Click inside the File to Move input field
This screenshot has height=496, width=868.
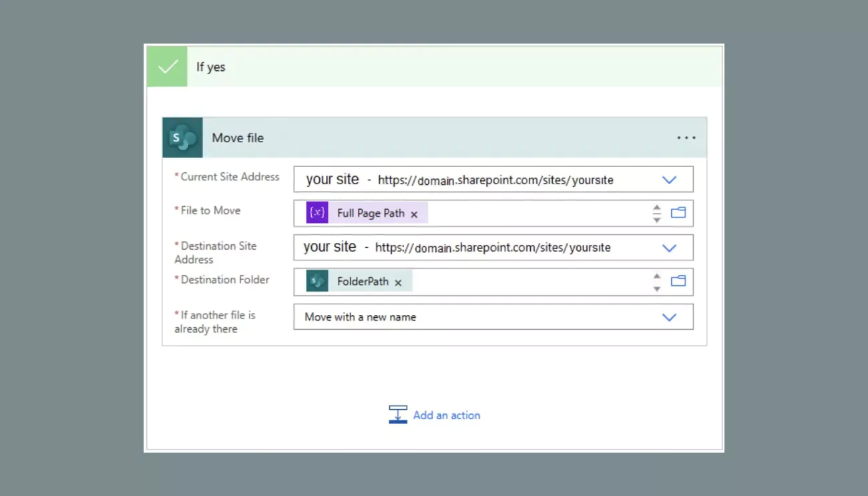(x=534, y=212)
